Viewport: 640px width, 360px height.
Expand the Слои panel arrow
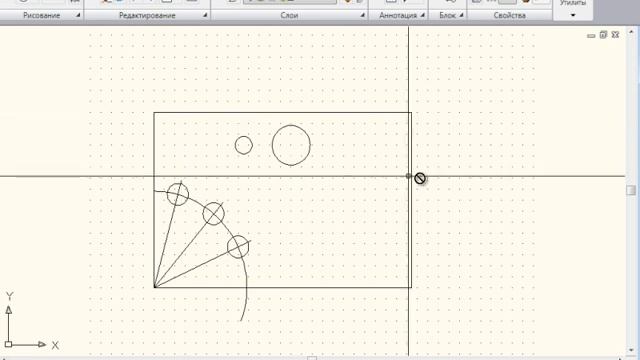362,16
